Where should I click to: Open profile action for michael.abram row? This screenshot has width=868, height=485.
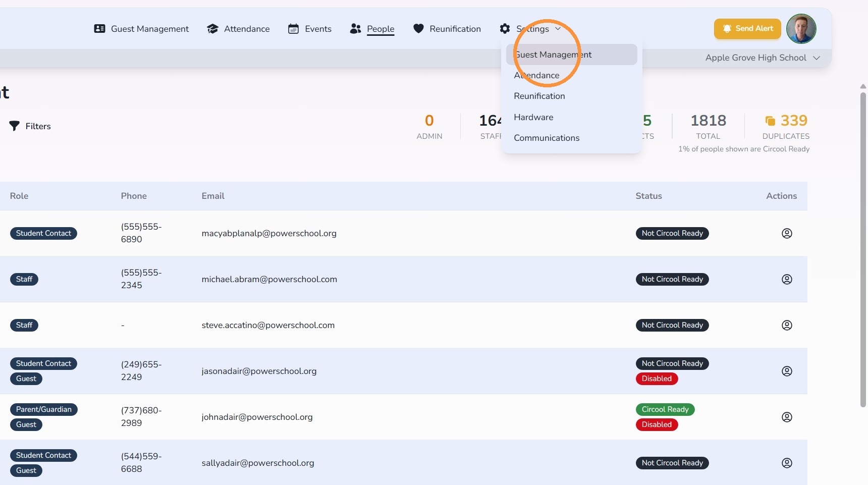click(787, 279)
